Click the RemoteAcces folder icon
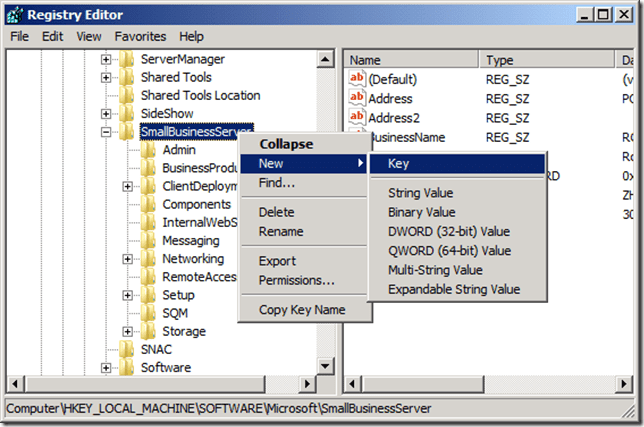644x427 pixels. pyautogui.click(x=148, y=277)
